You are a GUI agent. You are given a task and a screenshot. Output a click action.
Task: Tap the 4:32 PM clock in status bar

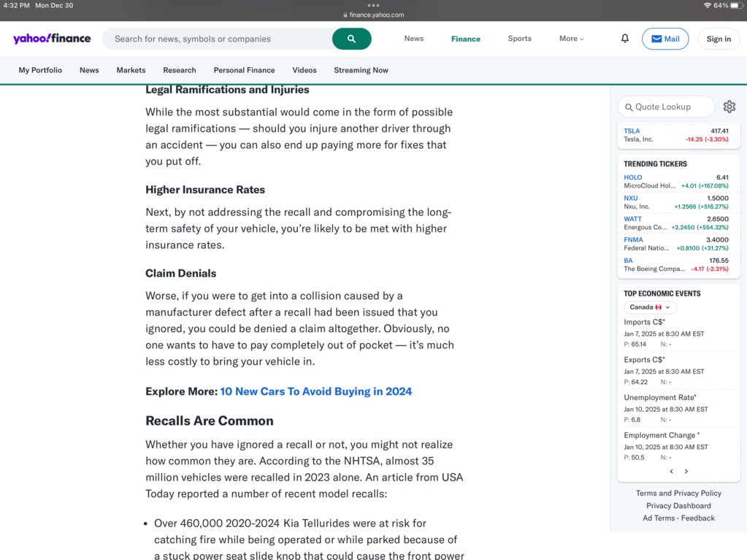[x=16, y=5]
